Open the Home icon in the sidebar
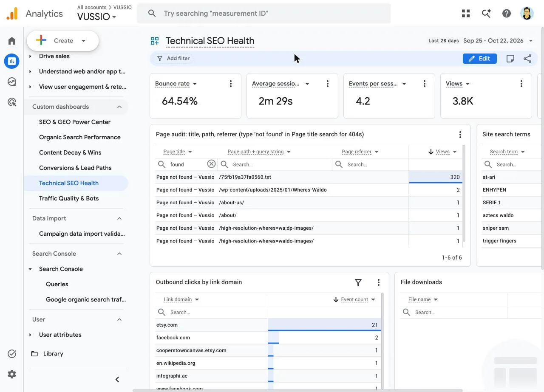The image size is (544, 392). click(x=12, y=41)
